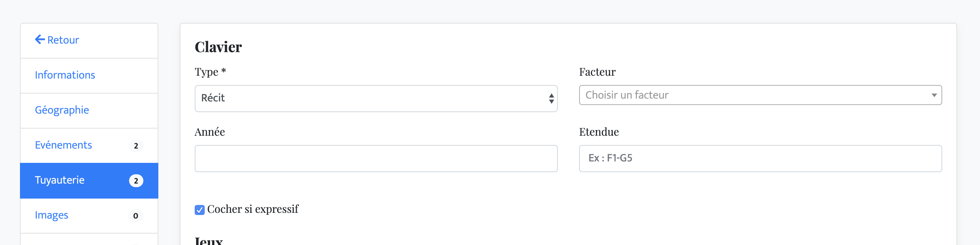Click the Type select up-down arrows
The width and height of the screenshot is (980, 245).
point(551,99)
